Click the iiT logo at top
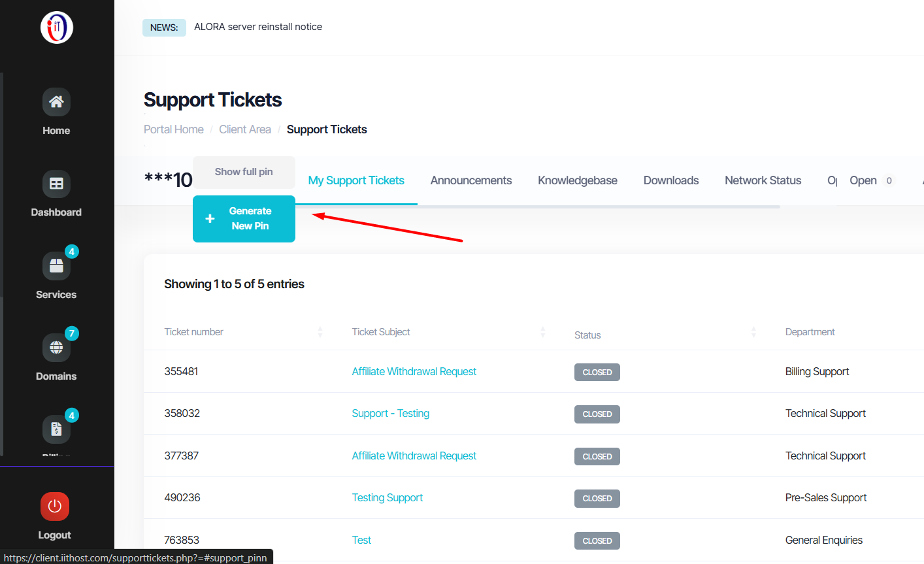The width and height of the screenshot is (924, 564). [57, 27]
